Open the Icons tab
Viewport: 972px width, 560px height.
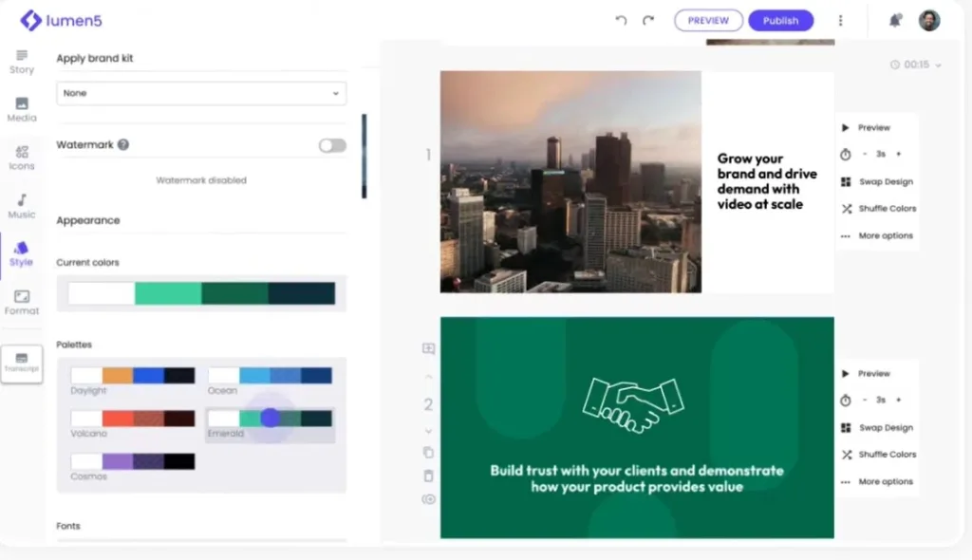[x=22, y=158]
